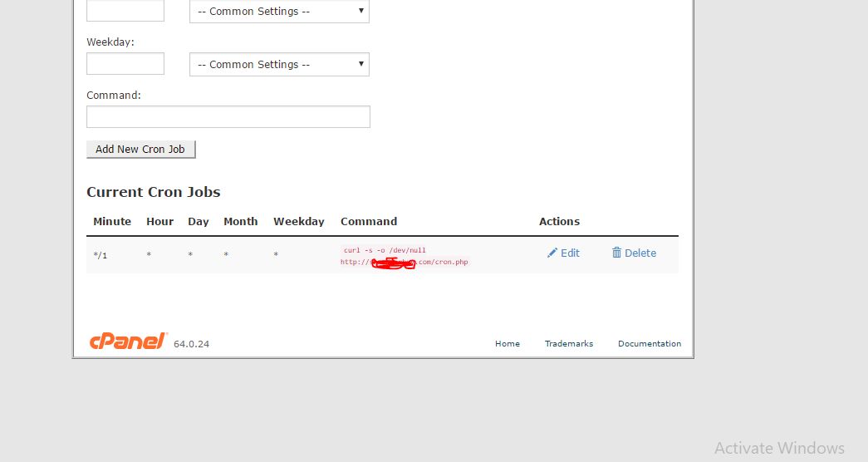Open the Documentation footer link
The height and width of the screenshot is (462, 868).
pos(650,343)
